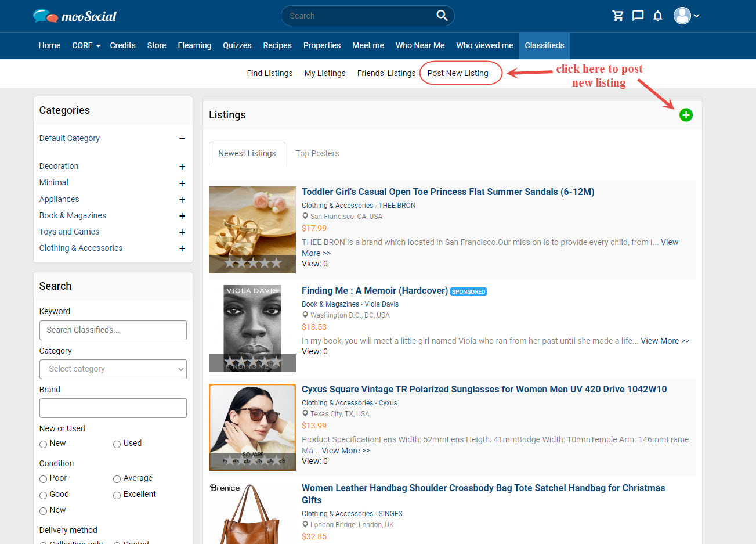Select the Good condition radio
Viewport: 756px width, 544px height.
click(43, 495)
